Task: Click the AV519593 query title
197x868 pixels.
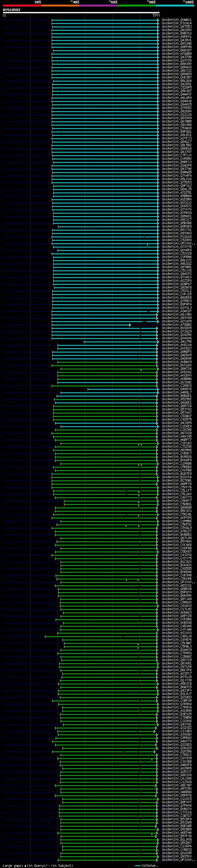Action: coord(11,10)
